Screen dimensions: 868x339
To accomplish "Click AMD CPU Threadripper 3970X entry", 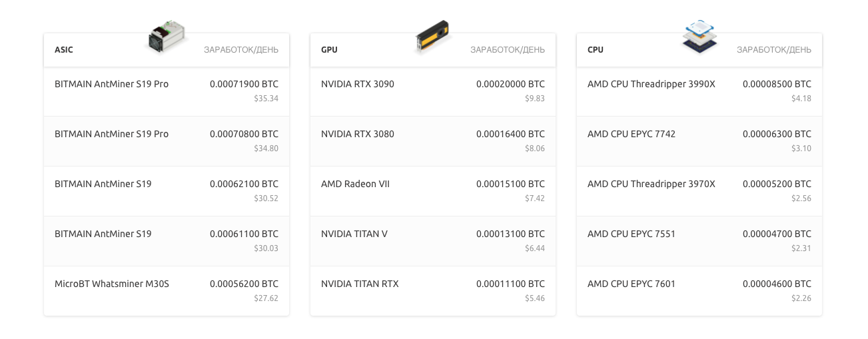I will coord(651,184).
